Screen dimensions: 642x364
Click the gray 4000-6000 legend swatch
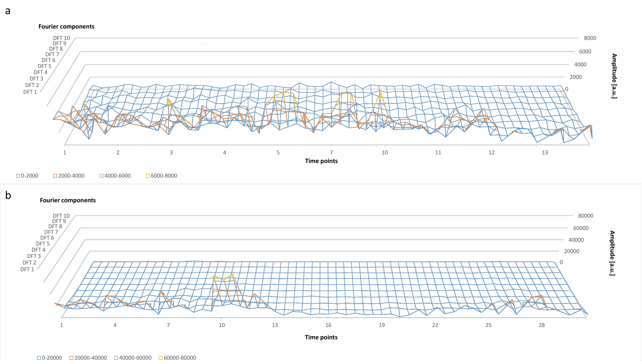click(x=101, y=176)
